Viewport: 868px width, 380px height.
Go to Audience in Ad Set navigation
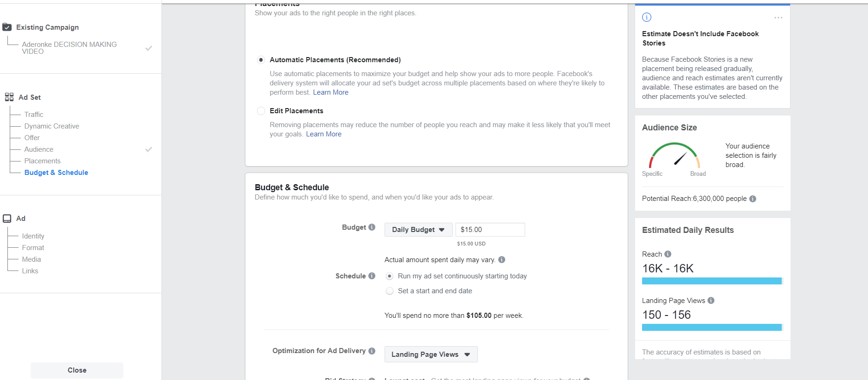tap(39, 149)
